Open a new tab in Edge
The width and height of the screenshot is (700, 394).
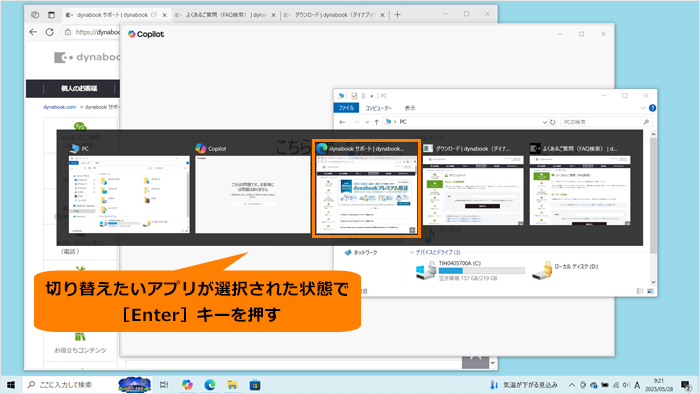coord(397,15)
